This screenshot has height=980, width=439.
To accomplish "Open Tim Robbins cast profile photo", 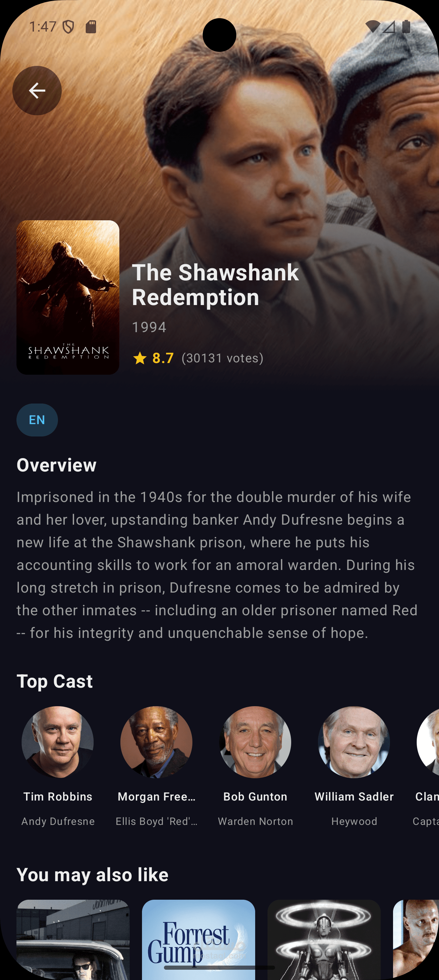I will pyautogui.click(x=58, y=742).
